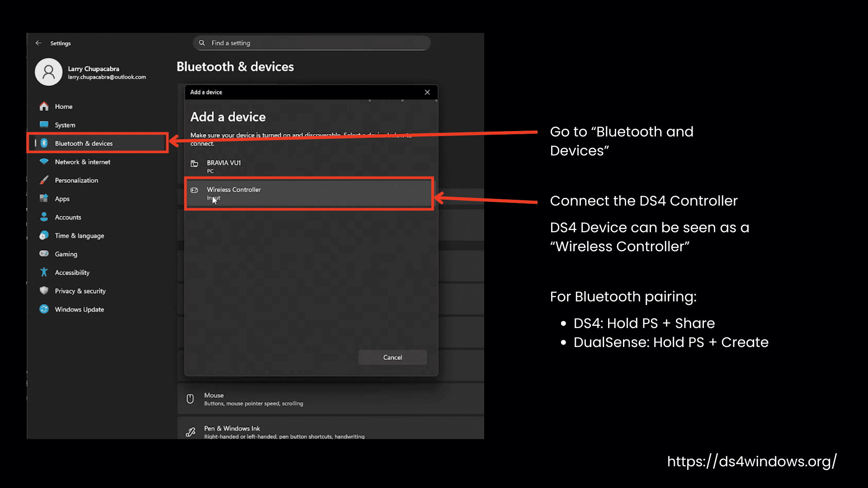Viewport: 868px width, 488px height.
Task: Open Larry Chupacabra account name
Action: [94, 69]
